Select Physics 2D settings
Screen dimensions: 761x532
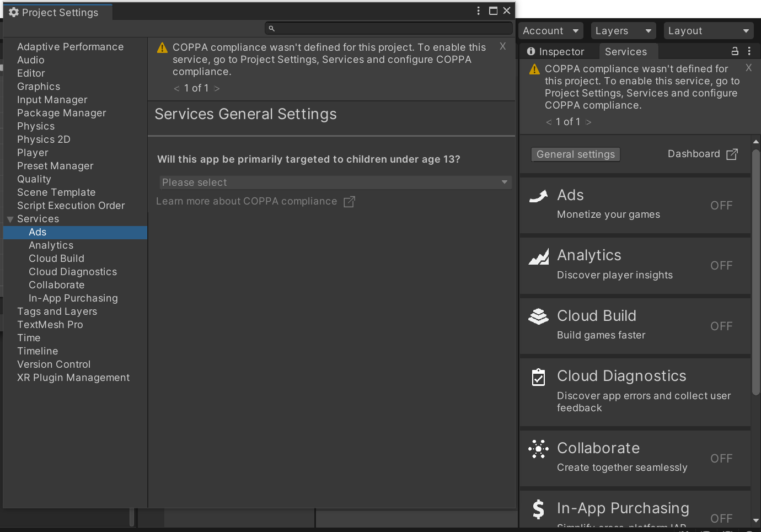click(x=44, y=139)
